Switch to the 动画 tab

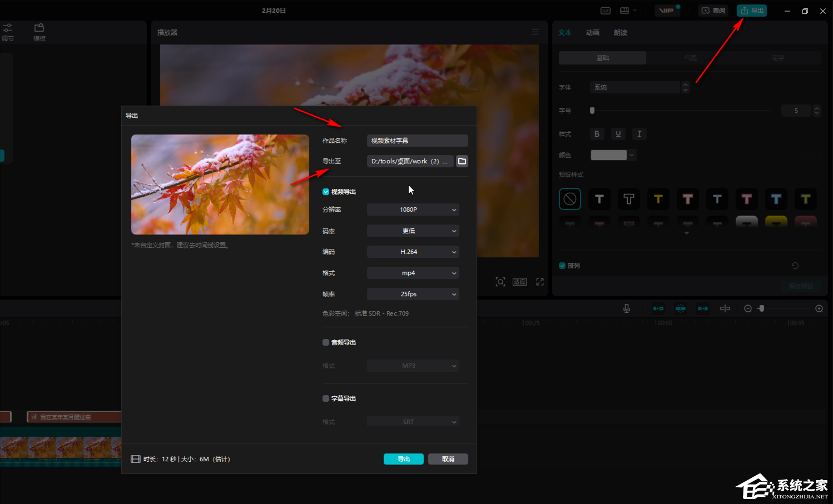point(592,33)
